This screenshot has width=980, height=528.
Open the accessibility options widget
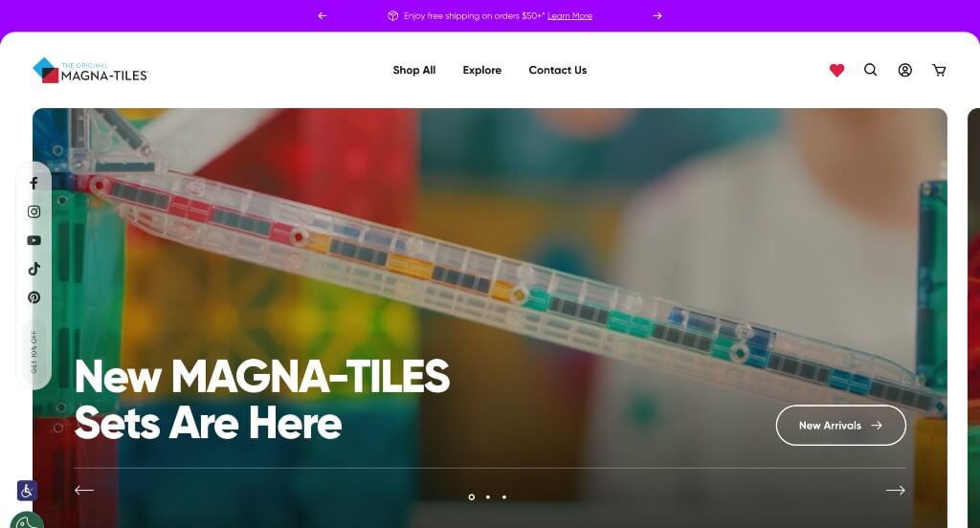[27, 491]
